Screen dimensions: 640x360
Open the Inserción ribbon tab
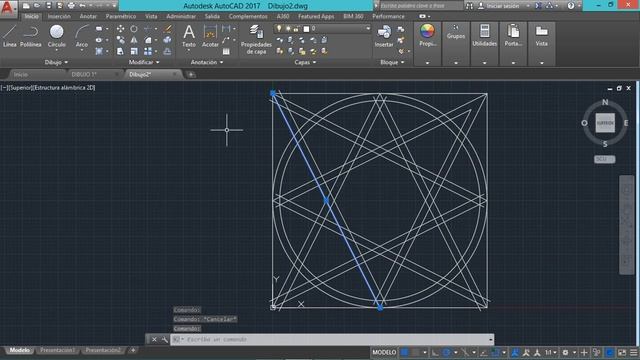click(59, 16)
